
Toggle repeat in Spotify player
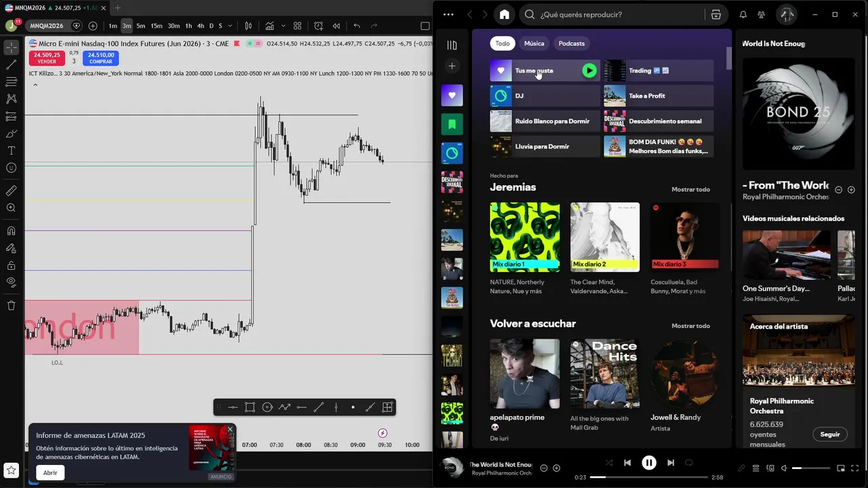(x=689, y=463)
